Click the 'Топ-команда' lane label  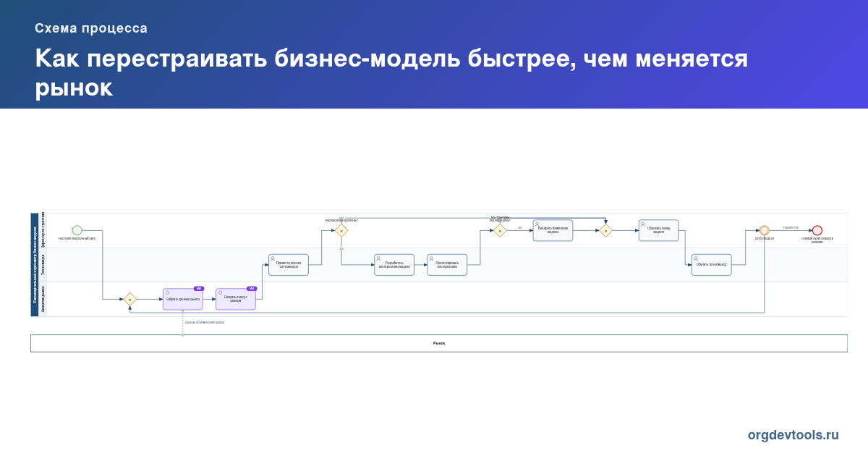coord(43,265)
